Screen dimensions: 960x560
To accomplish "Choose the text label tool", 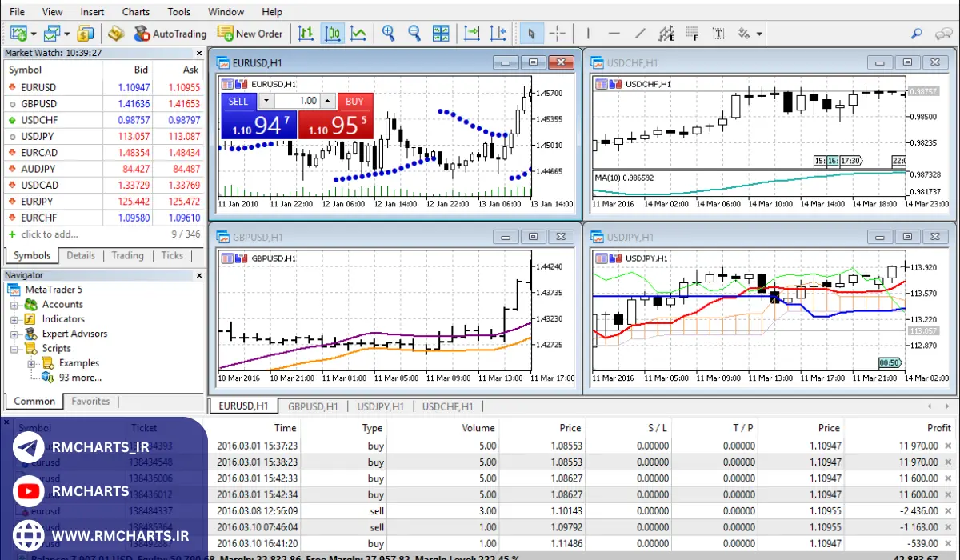I will pyautogui.click(x=718, y=34).
